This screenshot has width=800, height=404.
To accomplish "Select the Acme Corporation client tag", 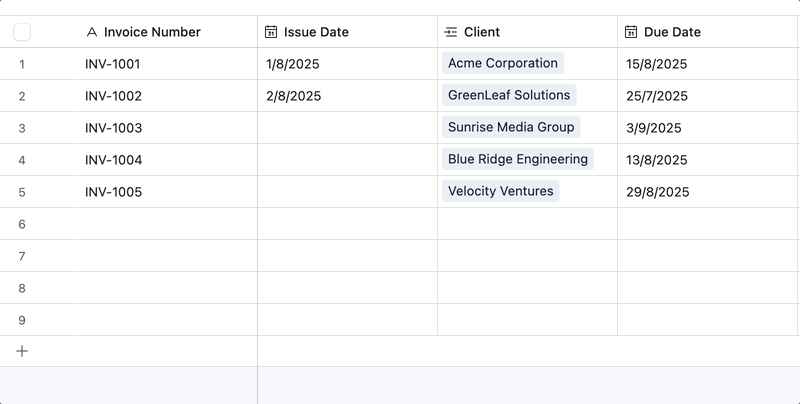I will click(502, 63).
